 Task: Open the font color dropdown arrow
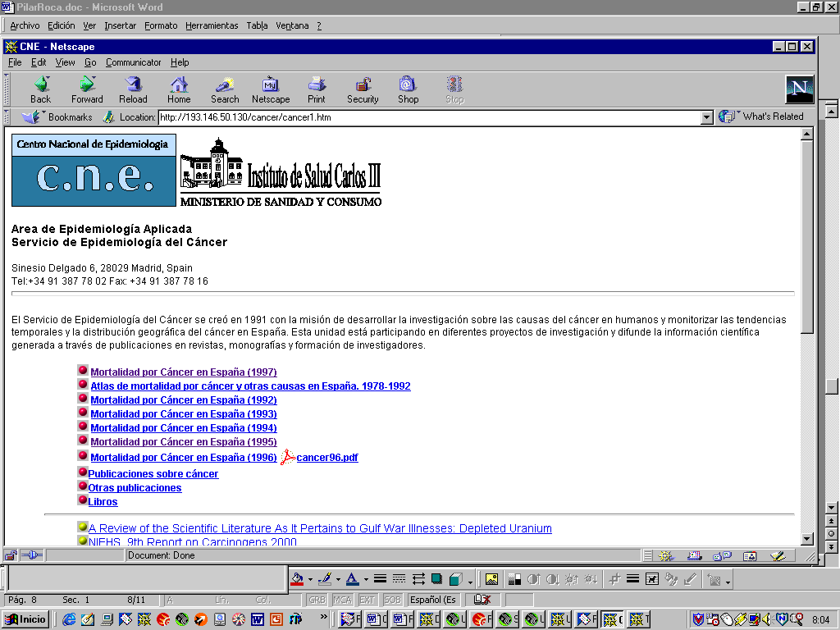(x=366, y=579)
